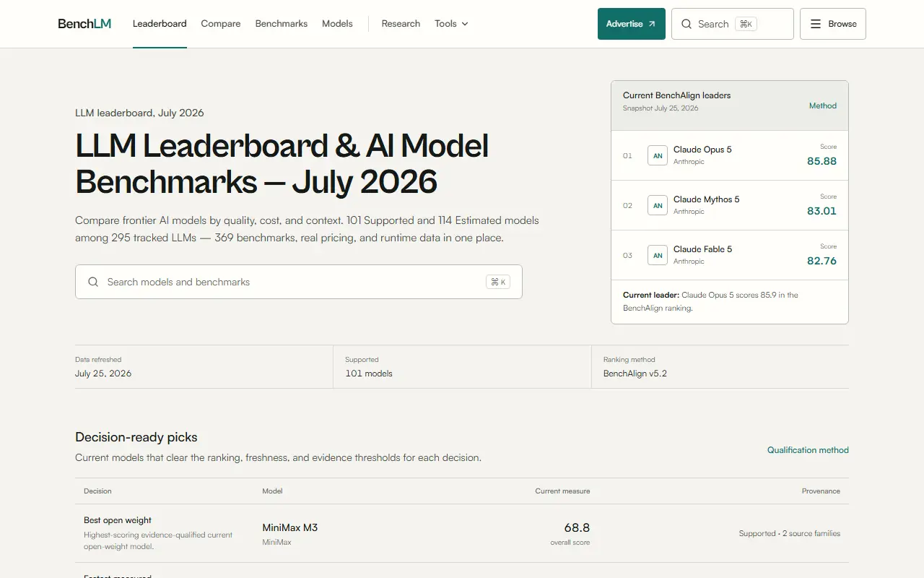This screenshot has height=578, width=924.
Task: Click the ⌘K badge in models search box
Action: point(498,282)
